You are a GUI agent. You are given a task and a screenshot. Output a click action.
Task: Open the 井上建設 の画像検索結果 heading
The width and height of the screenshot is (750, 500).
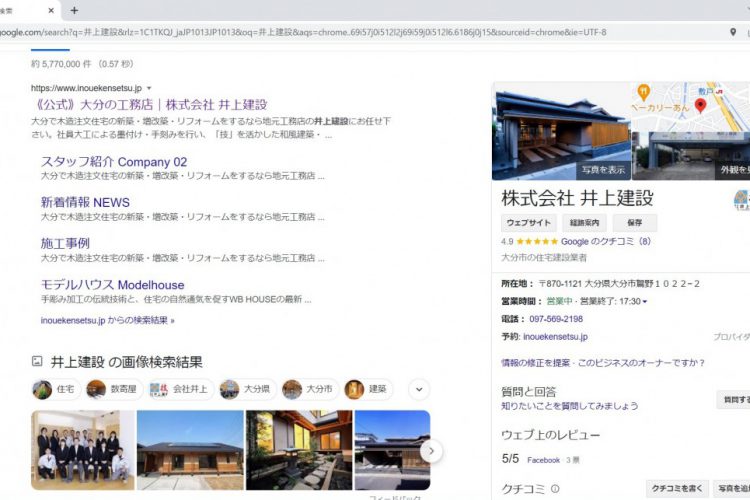point(127,362)
